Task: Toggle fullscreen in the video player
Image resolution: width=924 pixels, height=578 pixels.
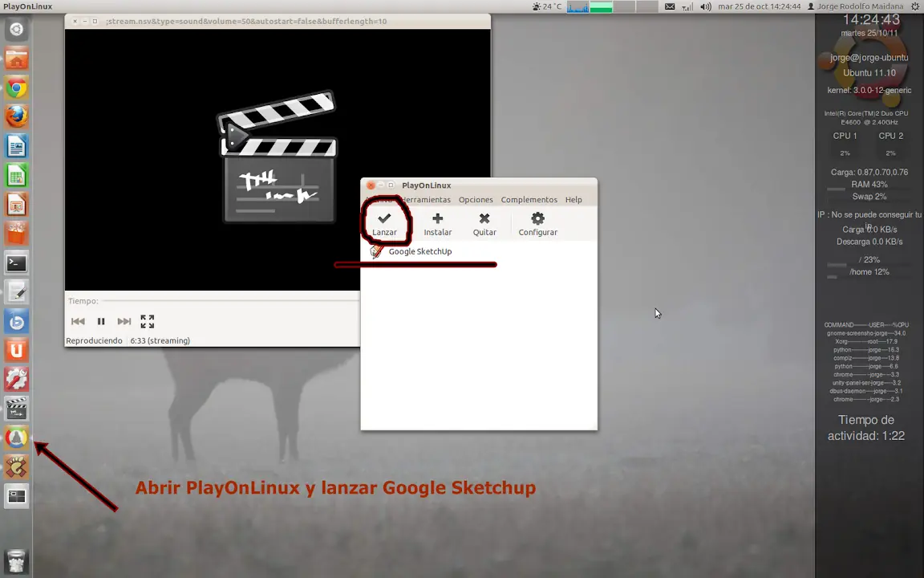Action: click(x=148, y=321)
